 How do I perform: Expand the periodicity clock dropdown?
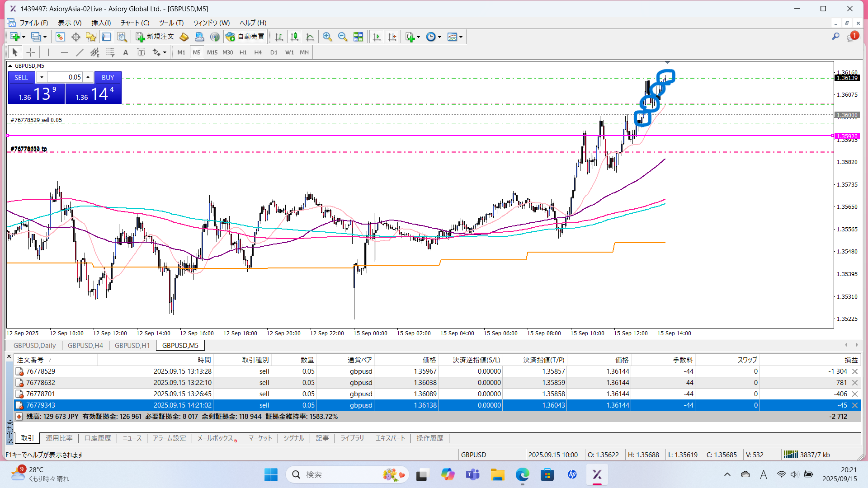tap(439, 37)
